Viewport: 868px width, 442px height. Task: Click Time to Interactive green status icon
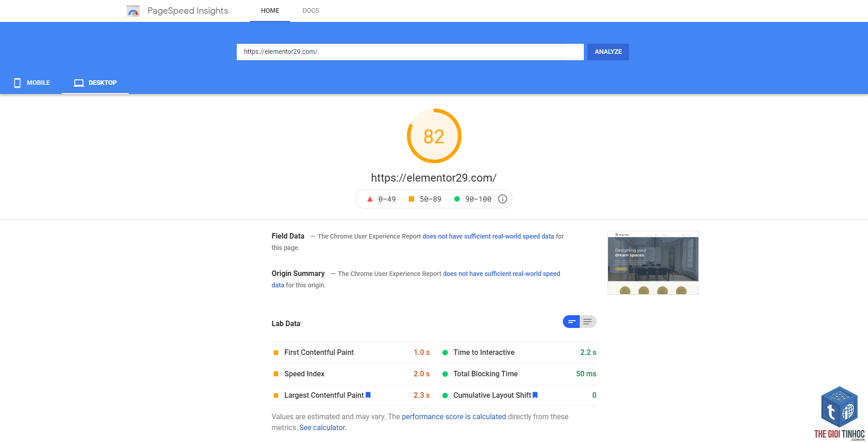445,353
